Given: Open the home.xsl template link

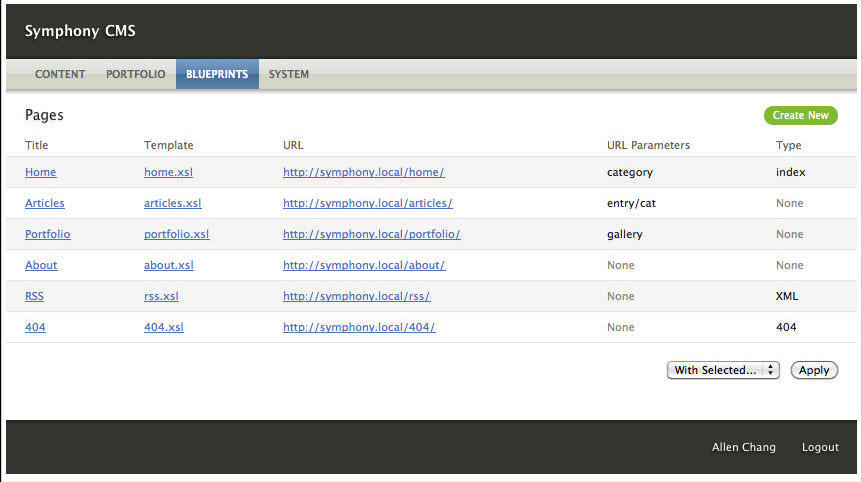Looking at the screenshot, I should point(168,172).
